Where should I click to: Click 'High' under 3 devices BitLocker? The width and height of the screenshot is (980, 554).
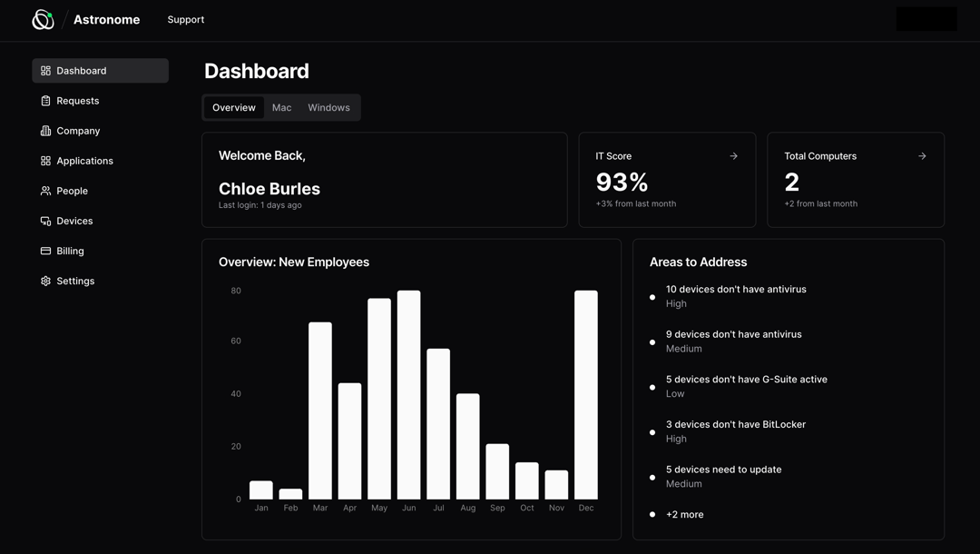coord(676,439)
